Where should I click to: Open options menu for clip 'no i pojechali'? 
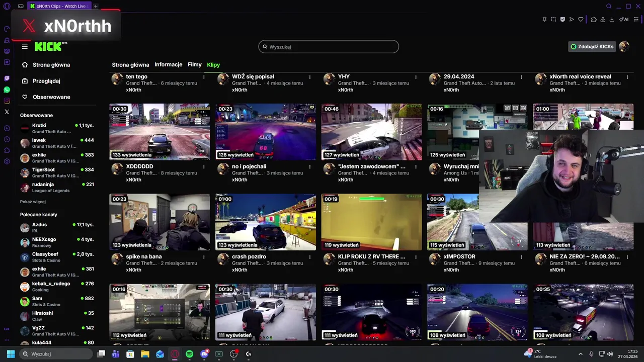tap(309, 166)
